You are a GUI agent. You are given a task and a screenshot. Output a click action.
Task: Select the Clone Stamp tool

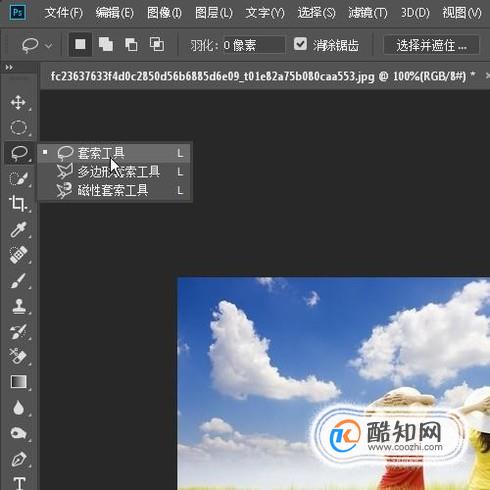click(x=18, y=306)
